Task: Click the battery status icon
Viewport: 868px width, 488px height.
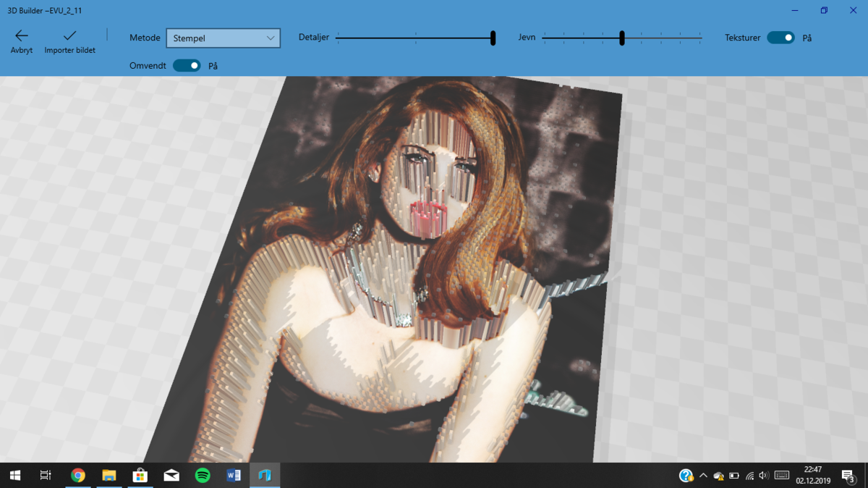Action: tap(734, 476)
